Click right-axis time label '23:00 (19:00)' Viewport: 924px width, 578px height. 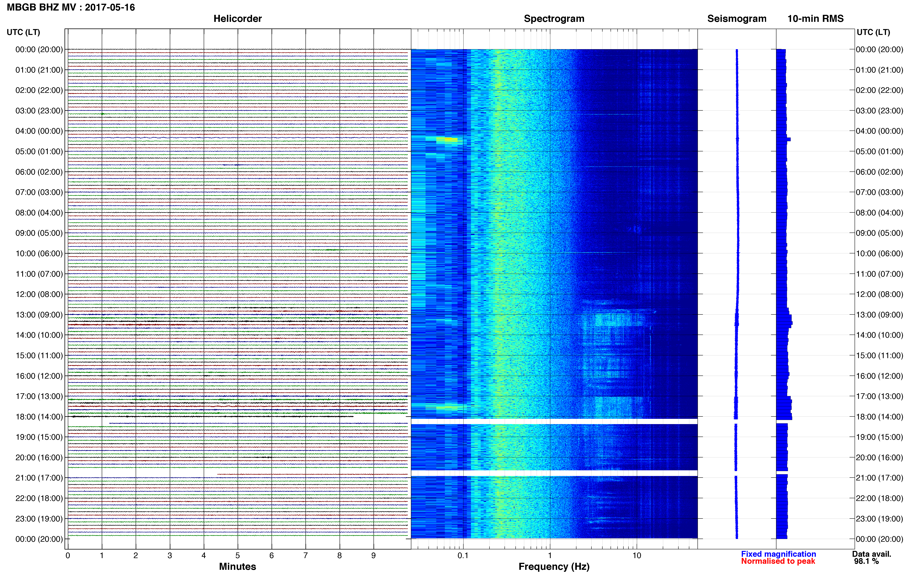[879, 519]
